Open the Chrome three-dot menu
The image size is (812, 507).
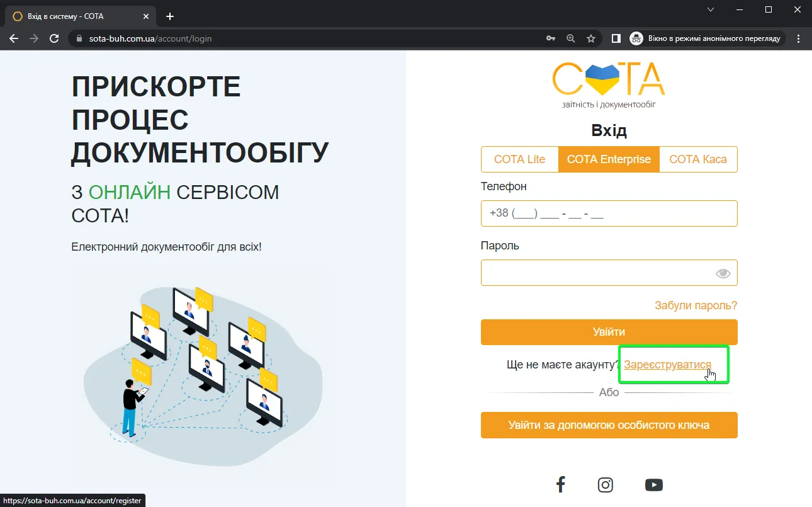[x=799, y=38]
